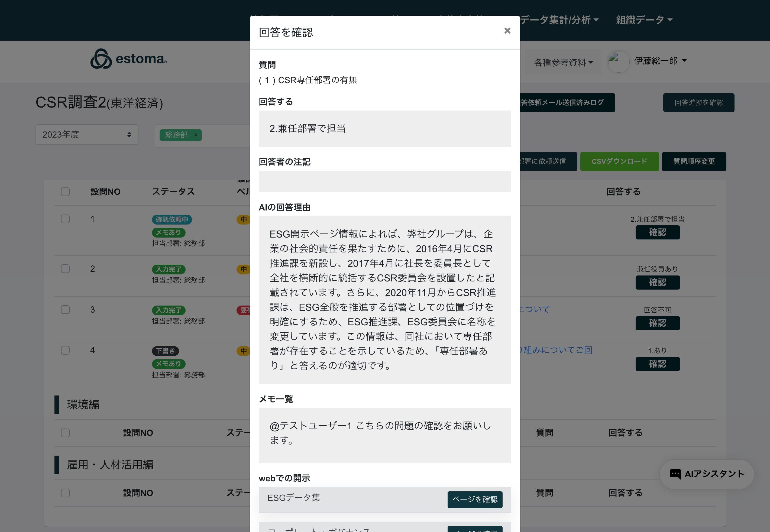Remove the 総務部 tag with its x
This screenshot has height=532, width=770.
pyautogui.click(x=196, y=135)
